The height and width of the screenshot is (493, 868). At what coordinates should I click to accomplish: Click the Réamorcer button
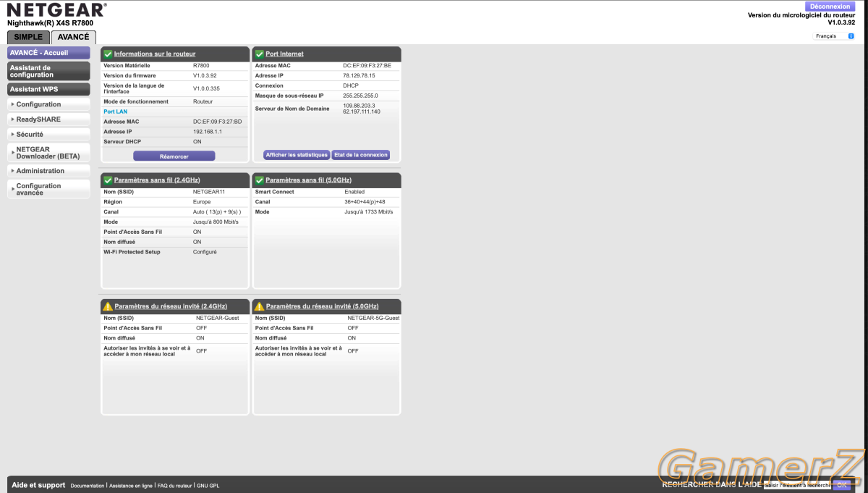coord(174,156)
